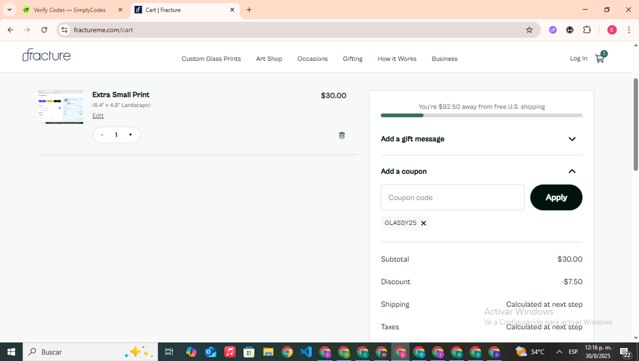Open the Chrome profile avatar
This screenshot has height=361, width=639.
click(x=612, y=30)
